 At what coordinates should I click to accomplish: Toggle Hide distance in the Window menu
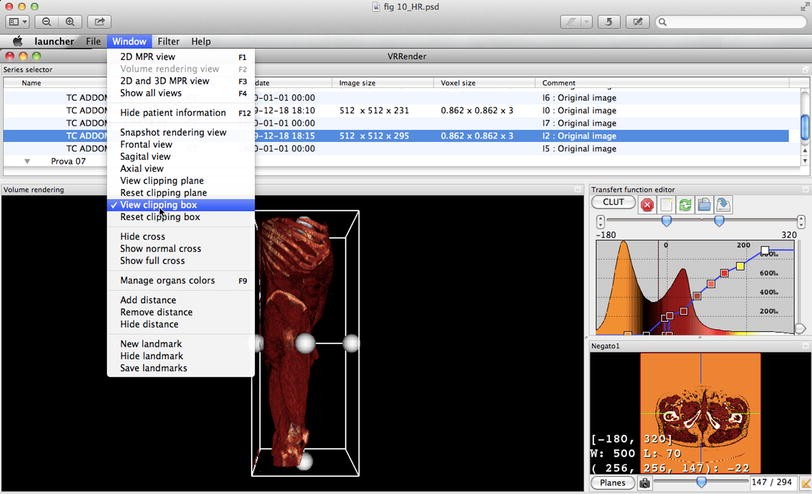pos(149,324)
